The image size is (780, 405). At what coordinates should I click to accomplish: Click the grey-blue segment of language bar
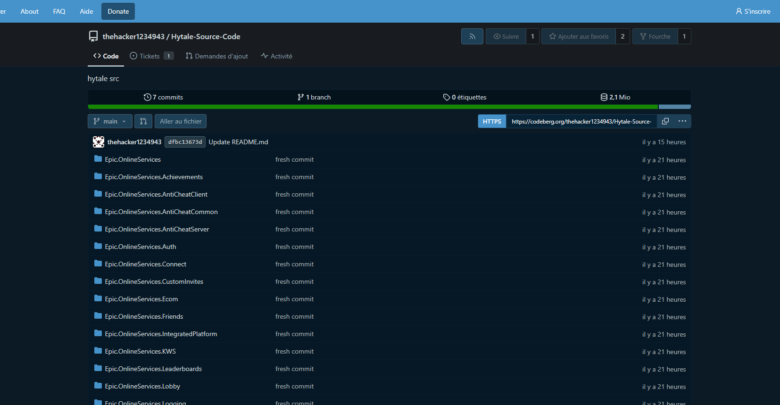[675, 106]
